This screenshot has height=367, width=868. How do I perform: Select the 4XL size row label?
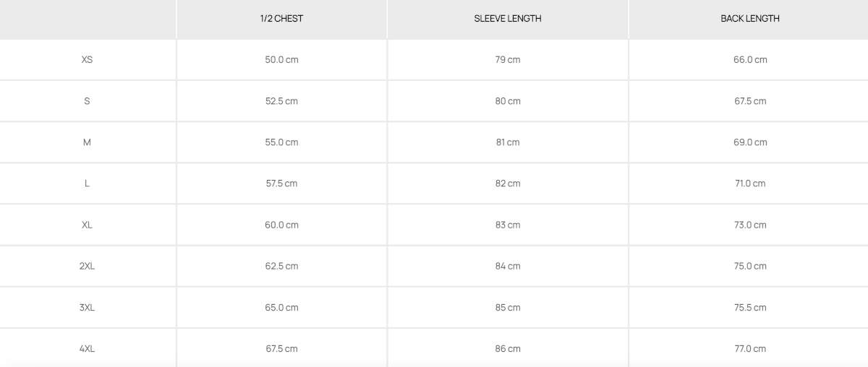pyautogui.click(x=87, y=349)
